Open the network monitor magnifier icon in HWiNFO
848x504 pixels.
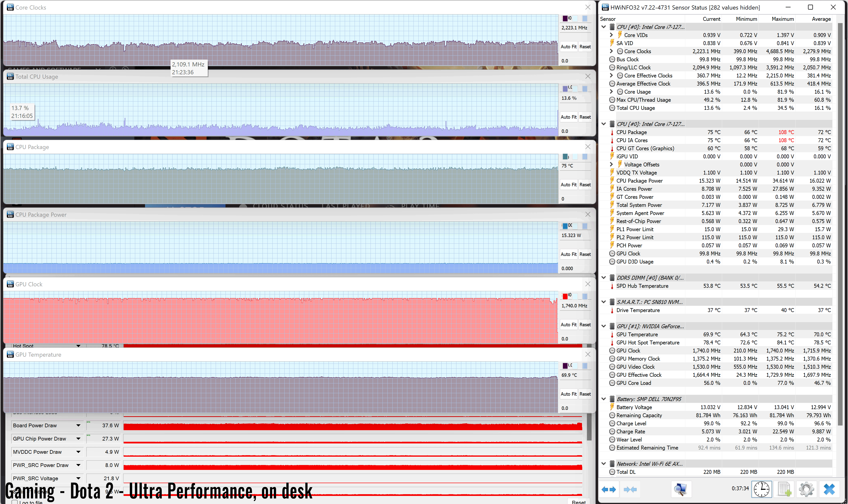pyautogui.click(x=680, y=489)
